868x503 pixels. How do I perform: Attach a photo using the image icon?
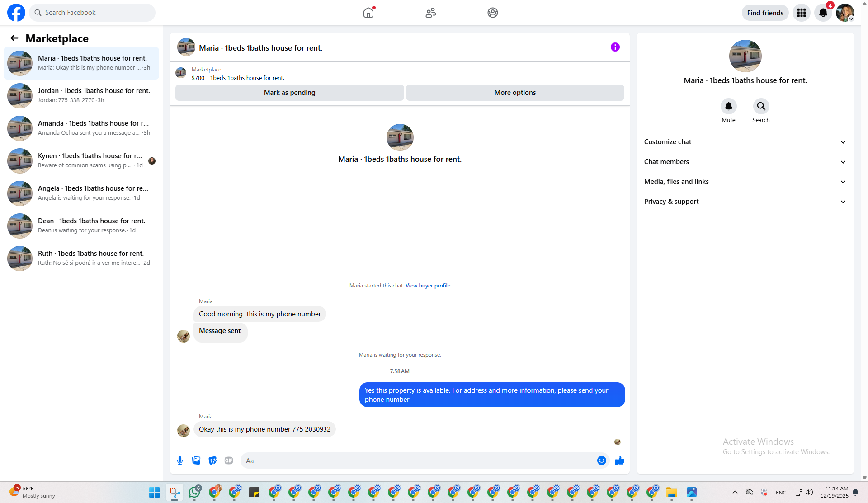(196, 461)
